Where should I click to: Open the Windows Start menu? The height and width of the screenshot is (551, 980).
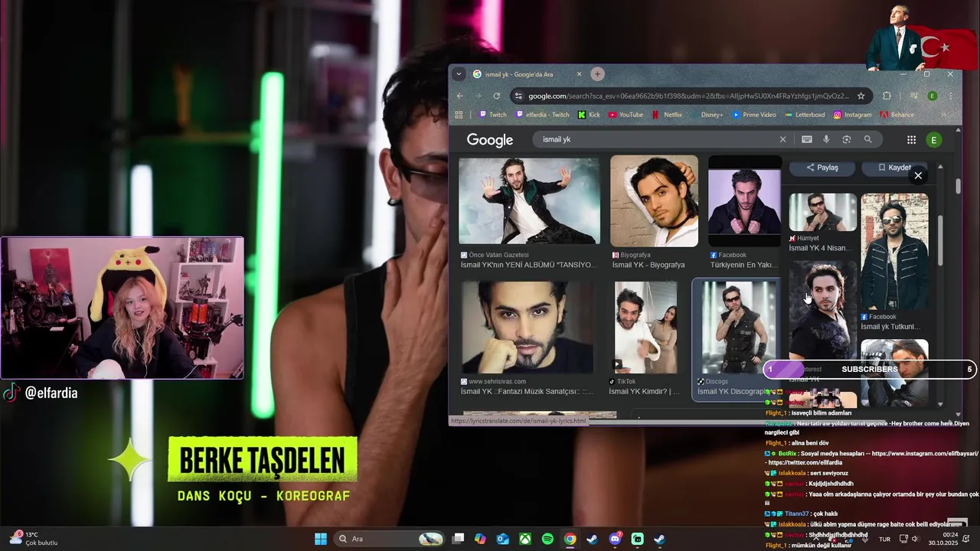point(321,539)
